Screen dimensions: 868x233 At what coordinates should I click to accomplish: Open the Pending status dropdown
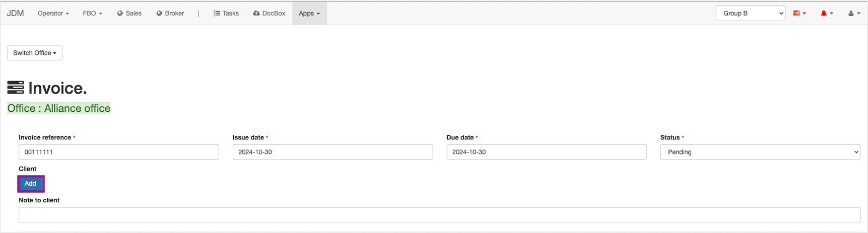tap(760, 152)
